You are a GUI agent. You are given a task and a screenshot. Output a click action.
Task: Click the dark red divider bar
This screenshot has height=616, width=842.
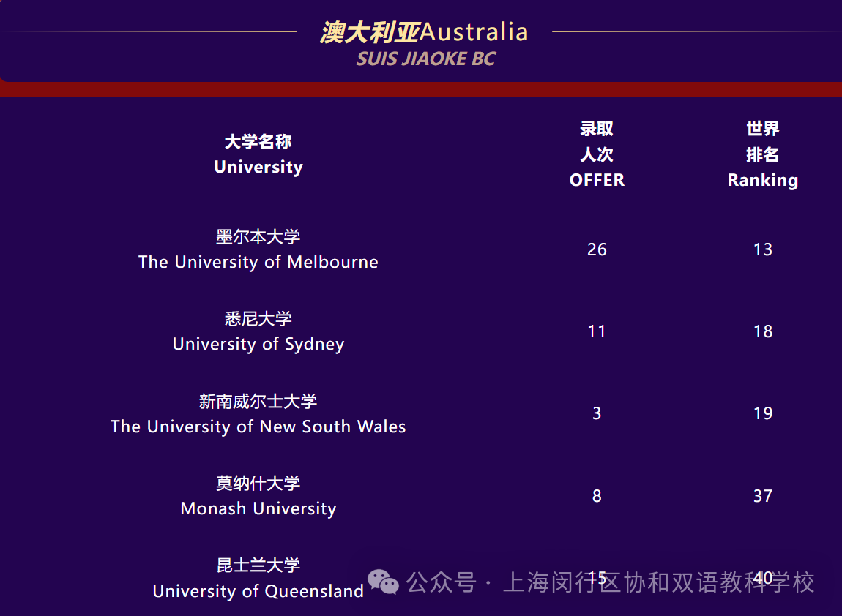(421, 89)
